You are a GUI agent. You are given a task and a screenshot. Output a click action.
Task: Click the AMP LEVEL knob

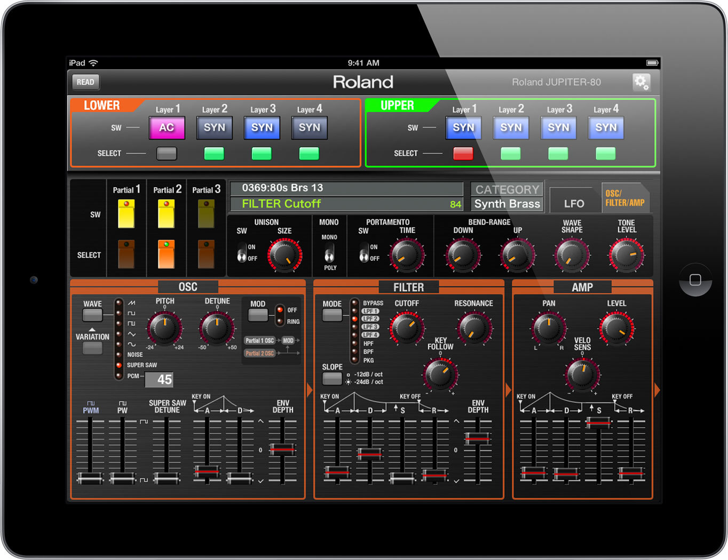(616, 329)
